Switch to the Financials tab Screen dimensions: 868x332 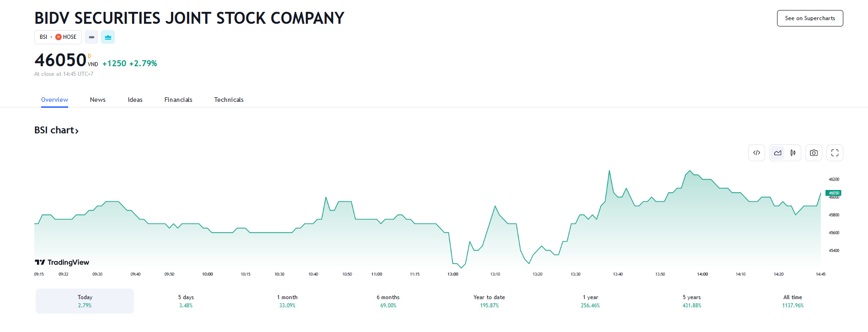pyautogui.click(x=178, y=100)
